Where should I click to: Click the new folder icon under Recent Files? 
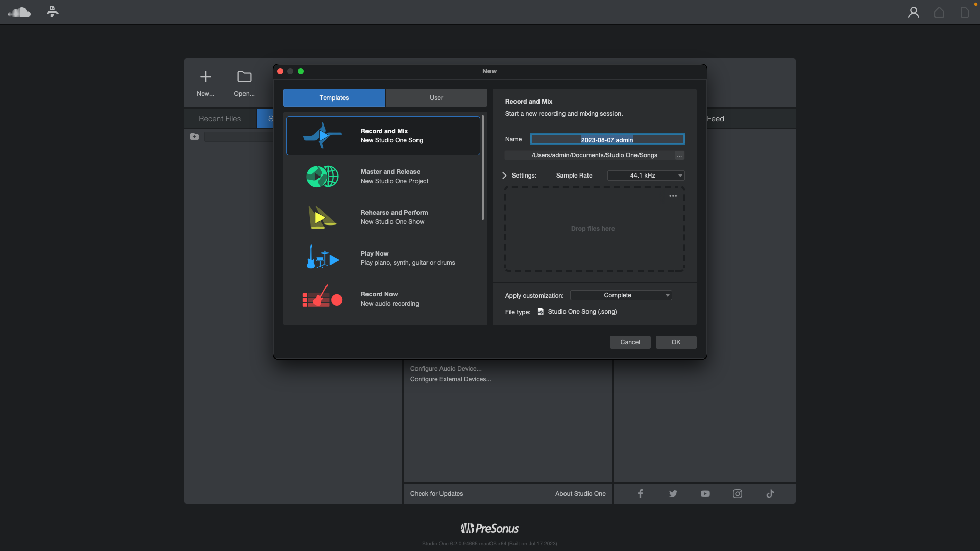[x=194, y=137]
